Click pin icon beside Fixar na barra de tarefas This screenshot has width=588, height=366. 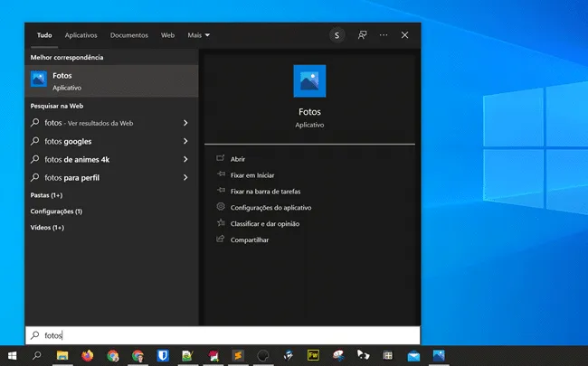coord(221,191)
